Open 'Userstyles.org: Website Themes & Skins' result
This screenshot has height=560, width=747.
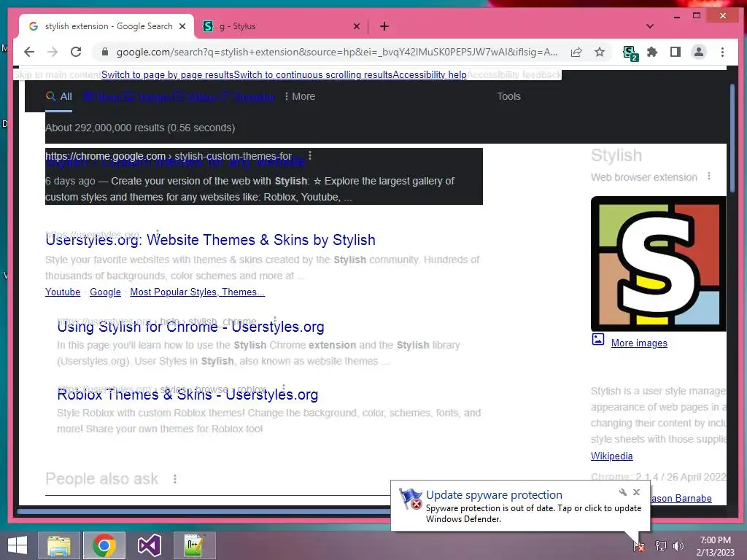pos(210,240)
